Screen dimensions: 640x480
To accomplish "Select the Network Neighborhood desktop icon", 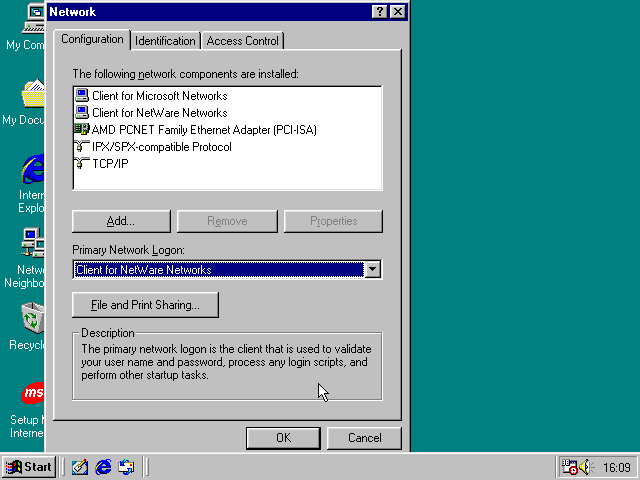I will coord(33,243).
